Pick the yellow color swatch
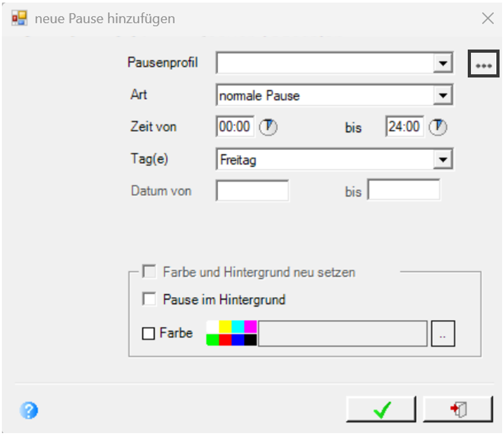The width and height of the screenshot is (504, 435). pyautogui.click(x=226, y=327)
